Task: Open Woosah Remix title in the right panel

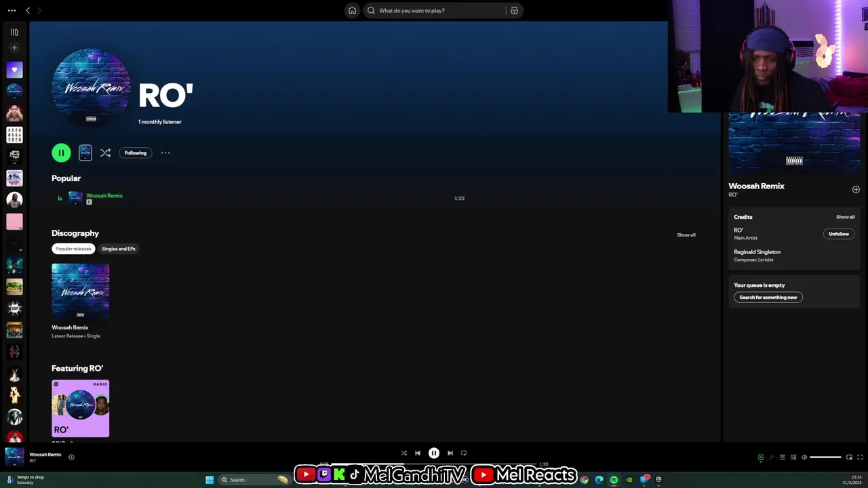Action: coord(756,186)
